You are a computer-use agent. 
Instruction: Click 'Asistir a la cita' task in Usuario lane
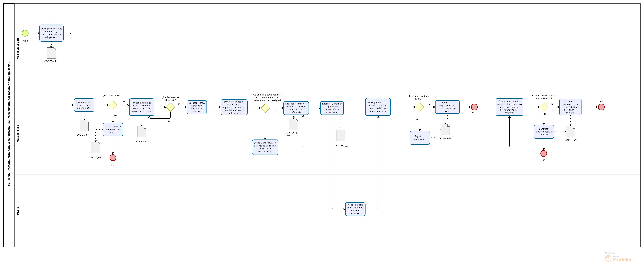355,209
